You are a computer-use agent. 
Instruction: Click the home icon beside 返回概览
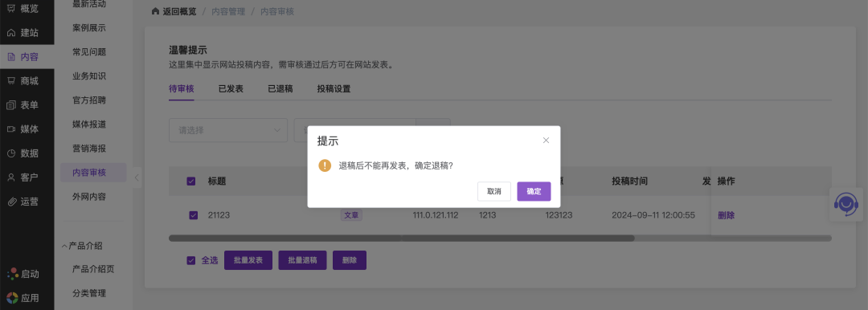156,11
